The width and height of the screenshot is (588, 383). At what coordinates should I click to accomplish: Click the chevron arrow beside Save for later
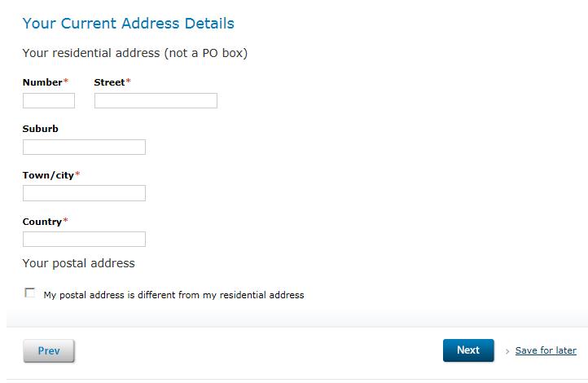(507, 351)
